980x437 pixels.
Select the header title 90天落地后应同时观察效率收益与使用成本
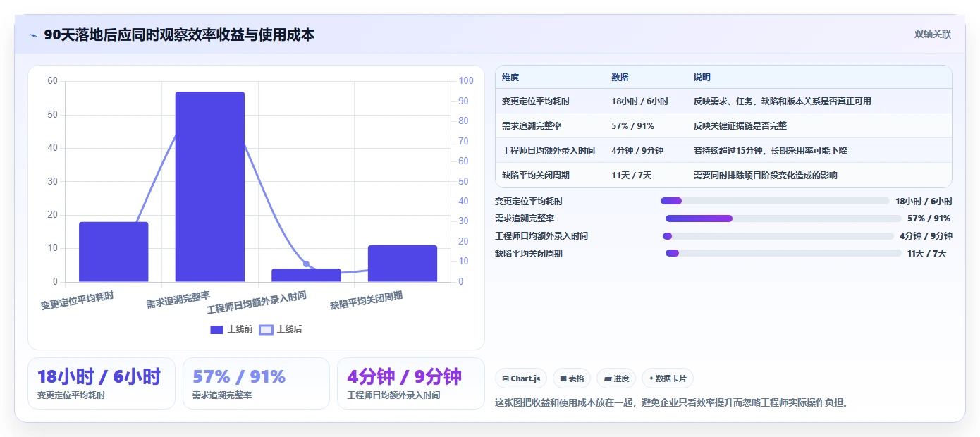(x=179, y=35)
